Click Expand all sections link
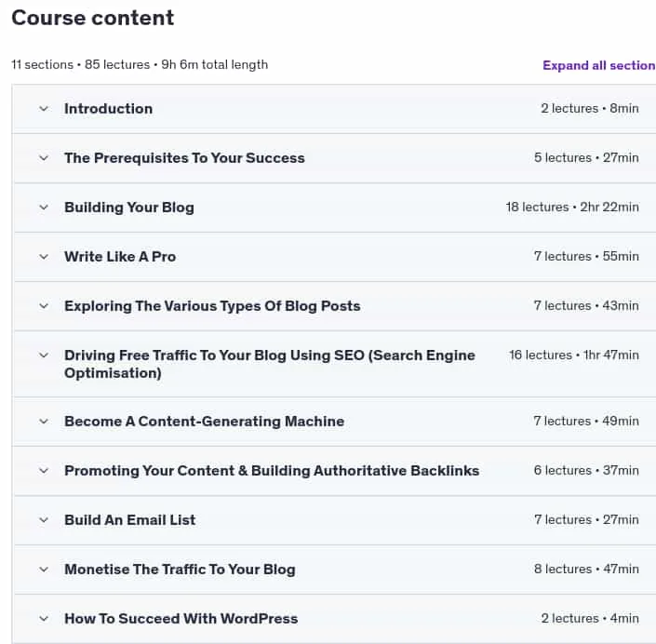The height and width of the screenshot is (644, 656). [x=599, y=65]
